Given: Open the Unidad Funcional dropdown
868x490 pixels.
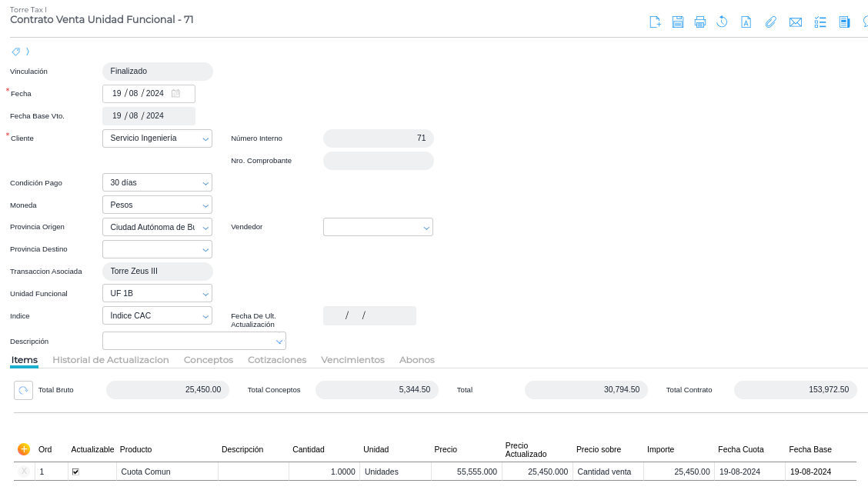Looking at the screenshot, I should tap(205, 294).
